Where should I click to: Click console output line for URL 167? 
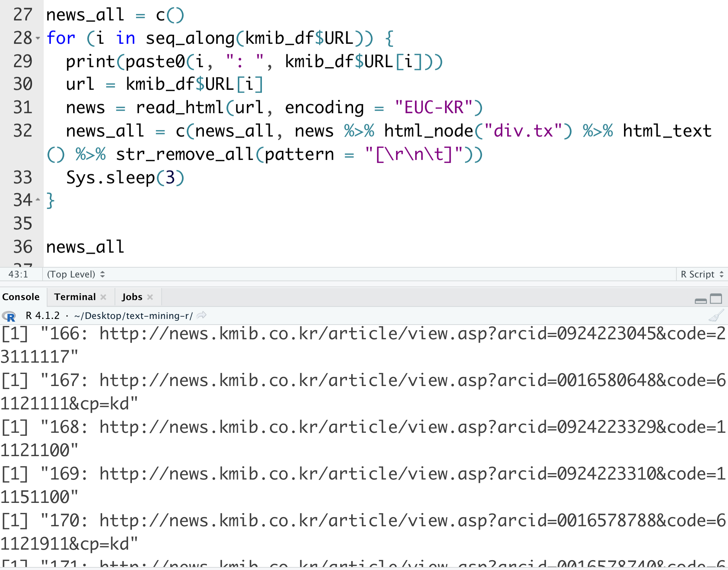pos(363,392)
